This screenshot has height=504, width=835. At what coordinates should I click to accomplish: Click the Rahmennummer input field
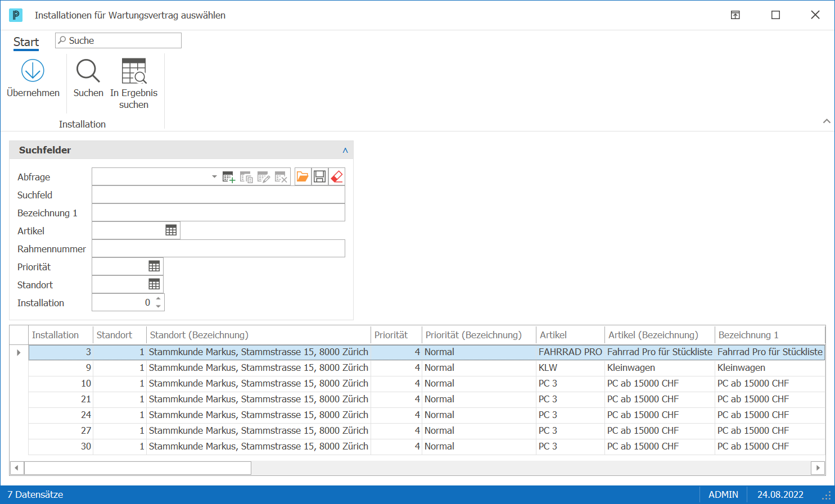(x=218, y=248)
